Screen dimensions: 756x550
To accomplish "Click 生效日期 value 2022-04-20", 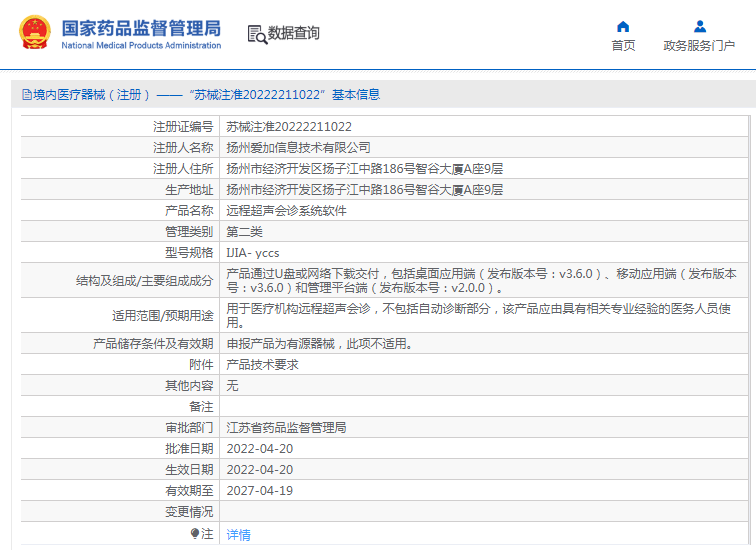I will pos(260,470).
